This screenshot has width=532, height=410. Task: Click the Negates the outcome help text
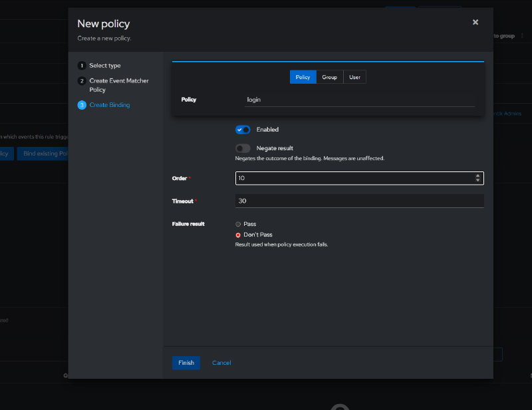pyautogui.click(x=310, y=158)
